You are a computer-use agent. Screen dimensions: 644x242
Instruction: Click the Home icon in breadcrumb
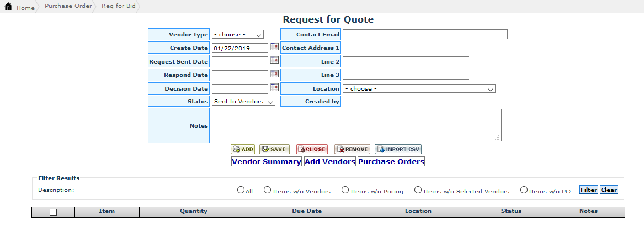tap(8, 7)
